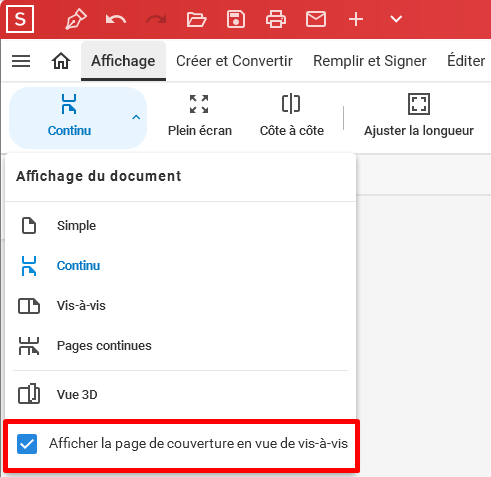Expand quick access toolbar chevron
491x477 pixels.
click(396, 19)
